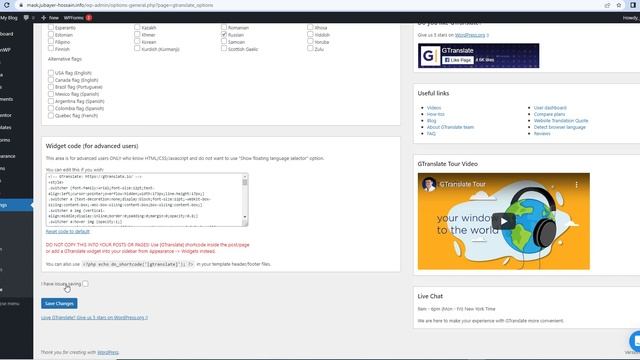Click the Save Changes button
The width and height of the screenshot is (640, 360).
point(59,303)
